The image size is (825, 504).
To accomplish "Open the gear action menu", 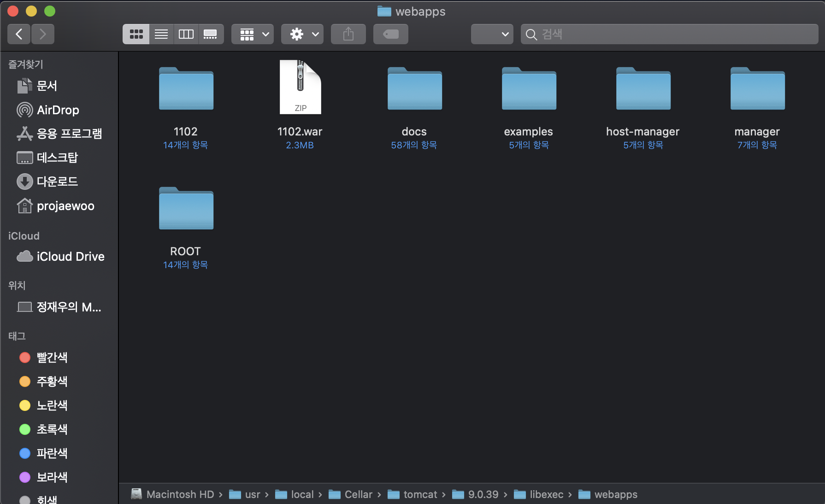I will [x=302, y=34].
